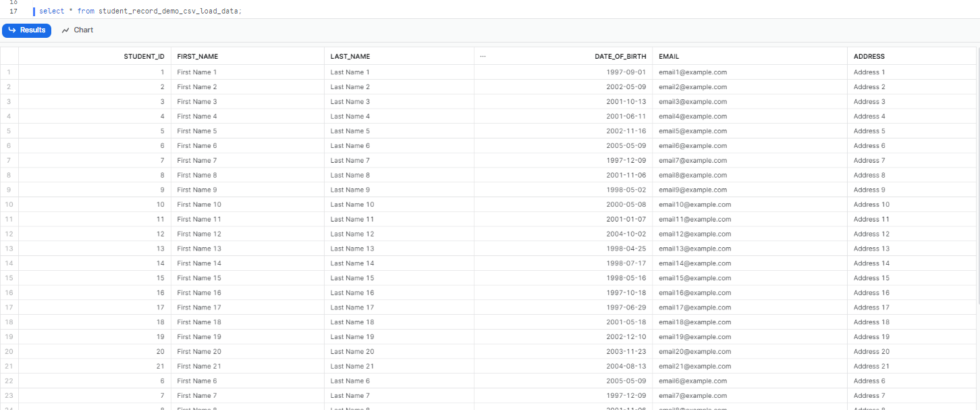Click the return-arrow icon inside the Results button
Screen dimensions: 980x410
click(x=12, y=30)
